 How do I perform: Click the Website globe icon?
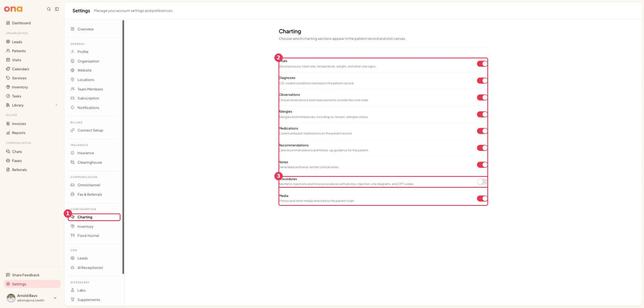point(72,70)
